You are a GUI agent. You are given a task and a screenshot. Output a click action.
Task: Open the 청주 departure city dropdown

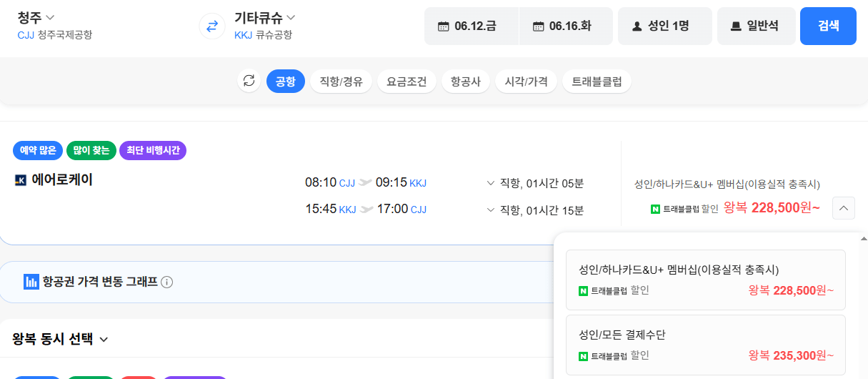point(36,17)
